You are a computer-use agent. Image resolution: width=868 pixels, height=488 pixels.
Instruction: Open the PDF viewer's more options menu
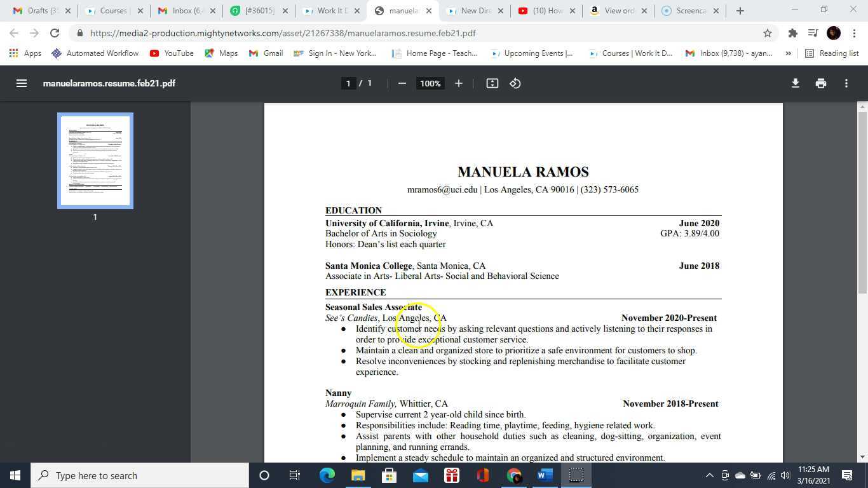tap(846, 83)
